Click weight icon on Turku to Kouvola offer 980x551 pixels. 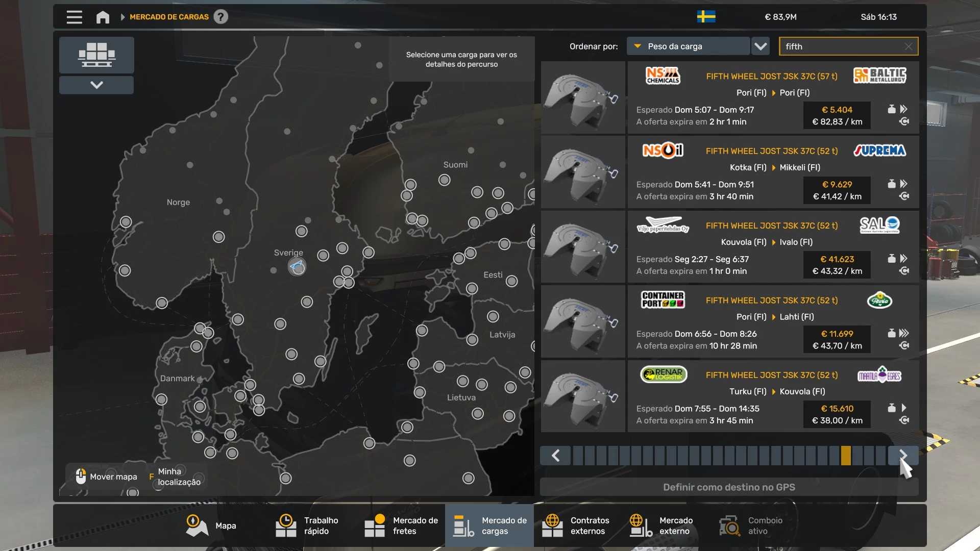coord(892,408)
